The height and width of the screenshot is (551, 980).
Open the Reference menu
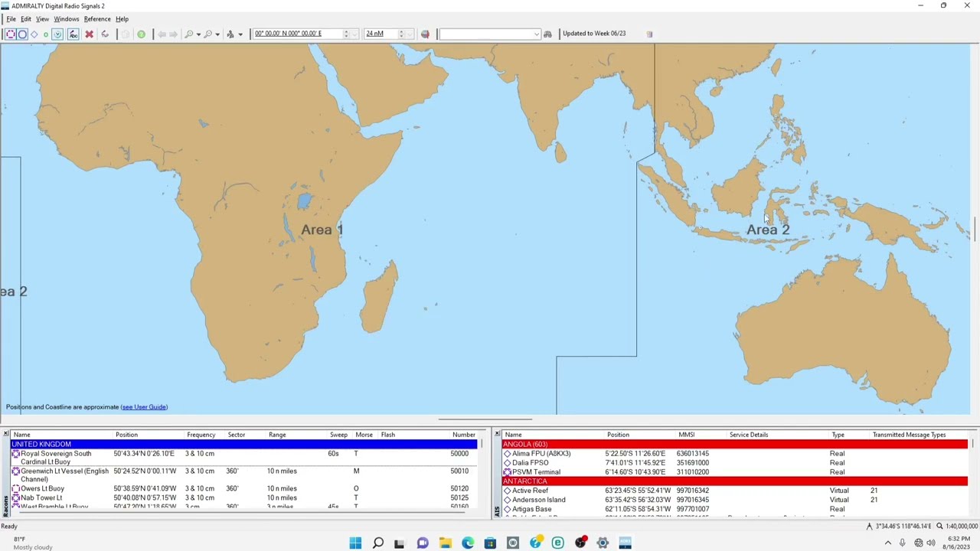pos(97,19)
